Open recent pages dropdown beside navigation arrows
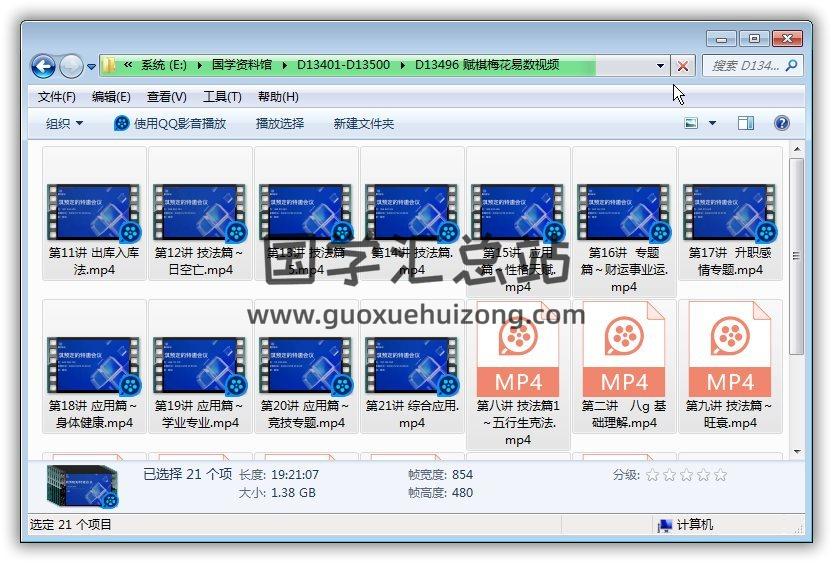 91,67
